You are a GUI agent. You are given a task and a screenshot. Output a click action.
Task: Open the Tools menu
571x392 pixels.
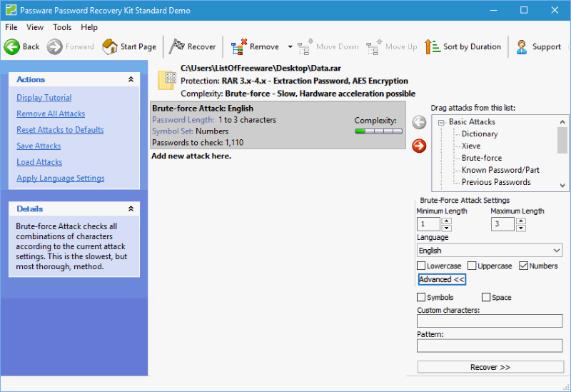coord(62,27)
